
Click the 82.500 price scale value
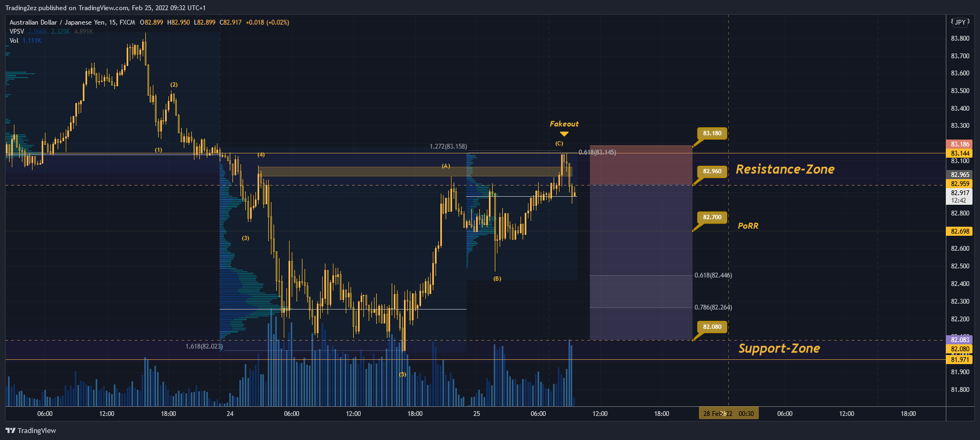(x=960, y=266)
